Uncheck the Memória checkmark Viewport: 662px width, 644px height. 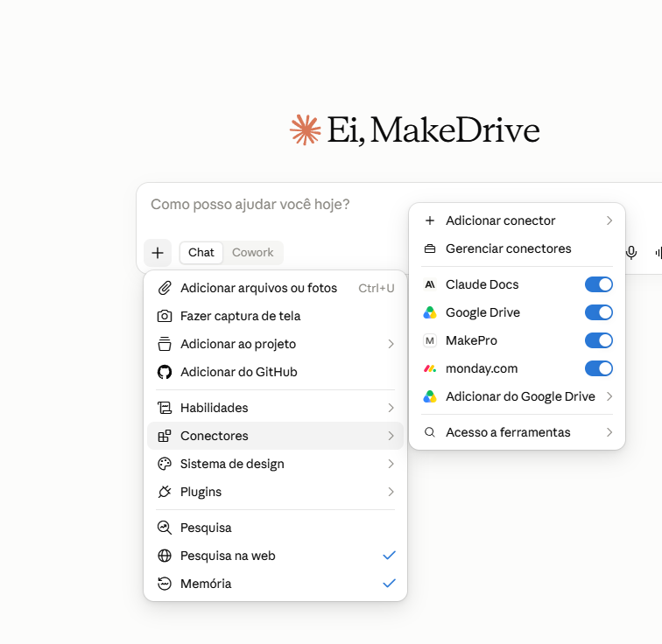390,584
